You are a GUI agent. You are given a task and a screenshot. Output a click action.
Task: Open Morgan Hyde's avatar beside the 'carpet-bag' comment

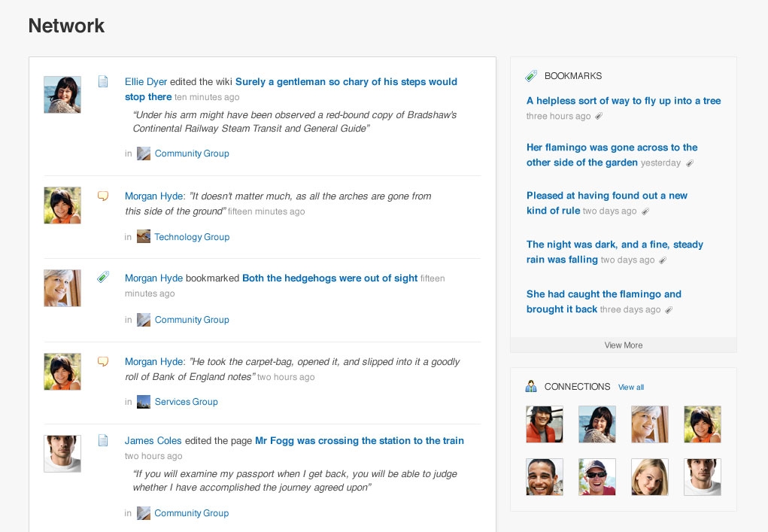(62, 371)
